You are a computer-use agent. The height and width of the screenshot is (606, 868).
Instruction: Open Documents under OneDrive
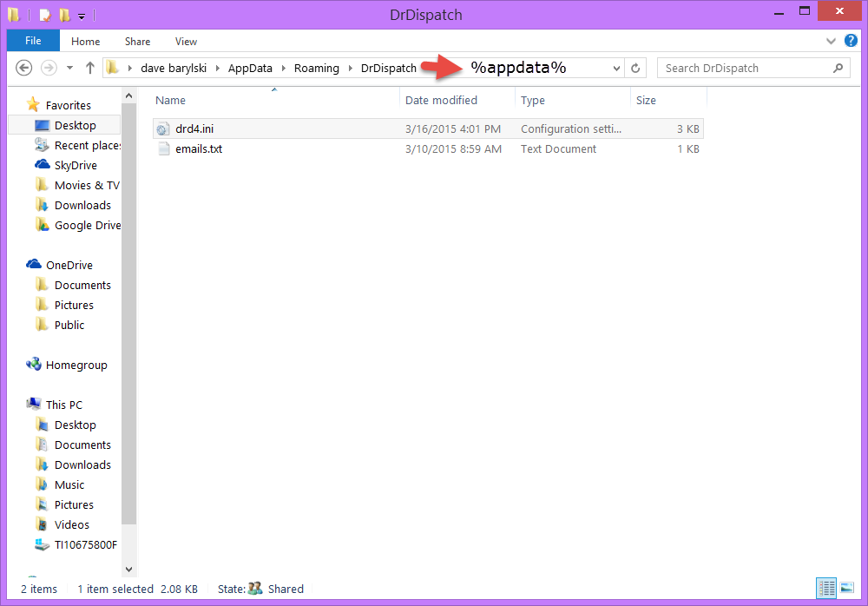click(82, 285)
